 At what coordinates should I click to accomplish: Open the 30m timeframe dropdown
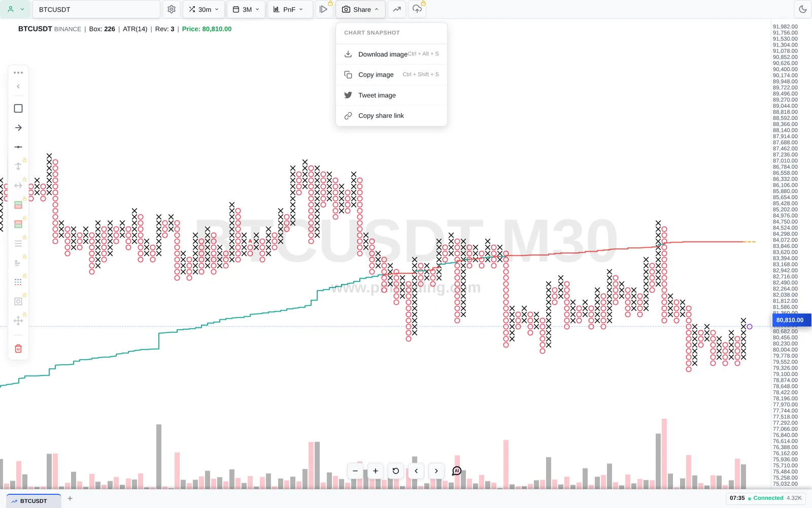pos(204,9)
